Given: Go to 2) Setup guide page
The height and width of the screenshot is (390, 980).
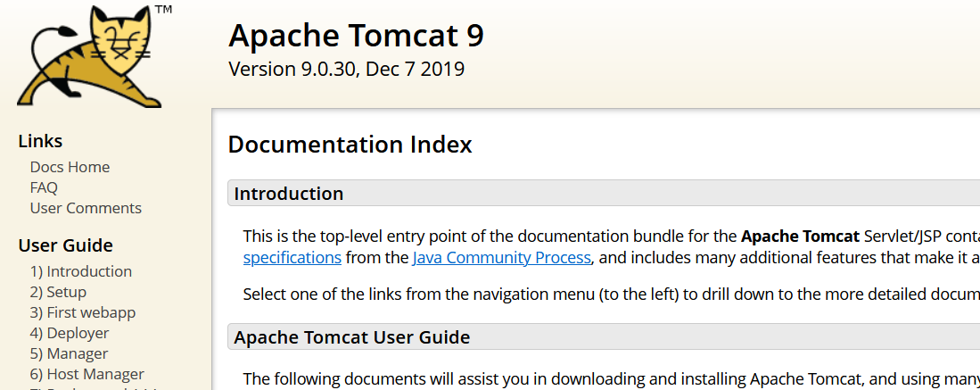Looking at the screenshot, I should pyautogui.click(x=58, y=293).
